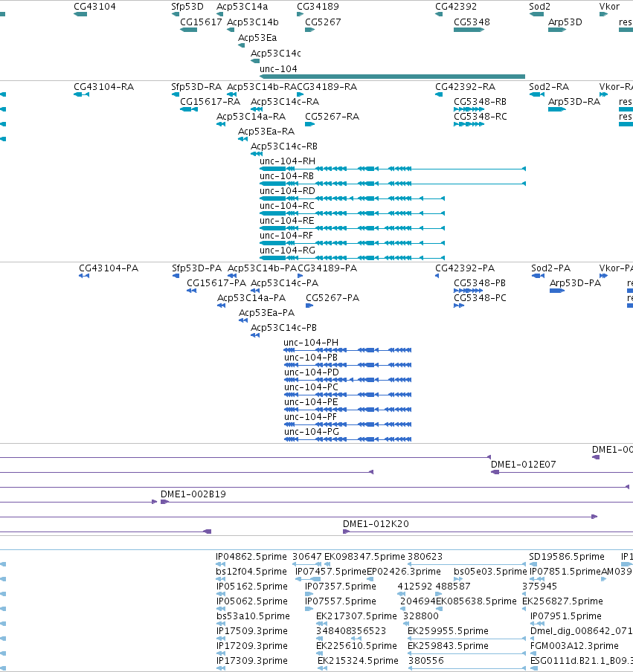Select the DME1-012E07 clone label

point(523,464)
